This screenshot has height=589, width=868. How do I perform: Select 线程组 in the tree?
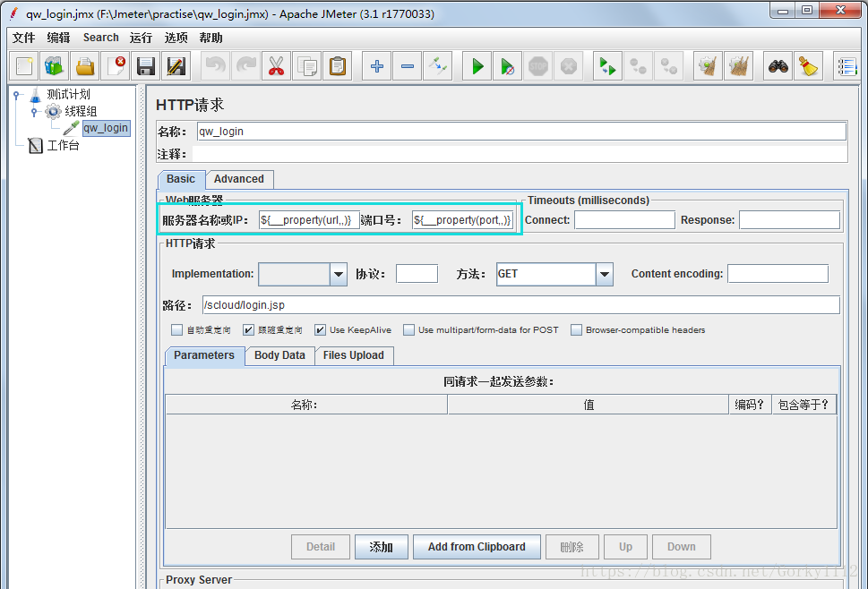(81, 112)
